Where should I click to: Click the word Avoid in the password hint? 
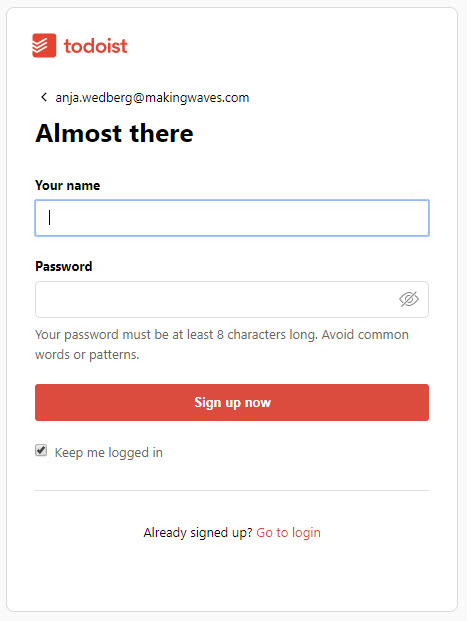pos(337,335)
